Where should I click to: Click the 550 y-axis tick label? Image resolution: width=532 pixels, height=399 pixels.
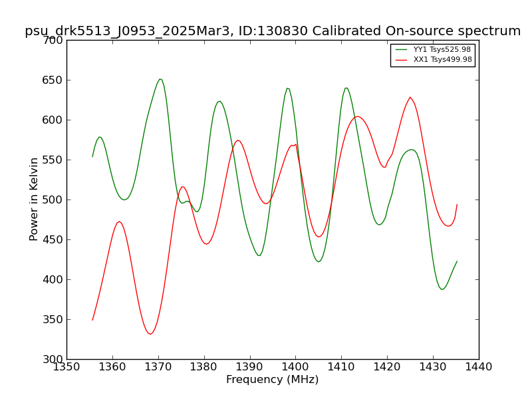pos(53,160)
